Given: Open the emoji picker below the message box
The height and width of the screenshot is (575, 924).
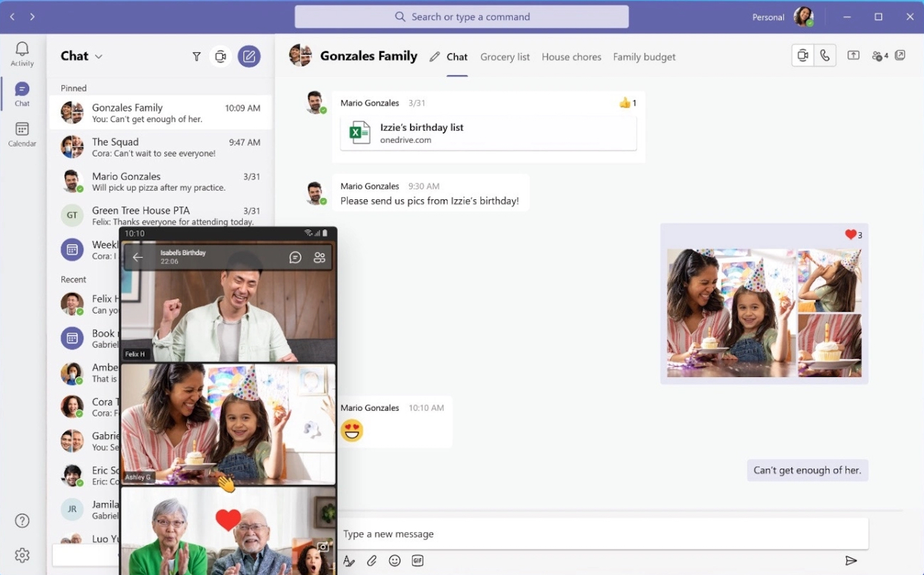Looking at the screenshot, I should click(395, 560).
